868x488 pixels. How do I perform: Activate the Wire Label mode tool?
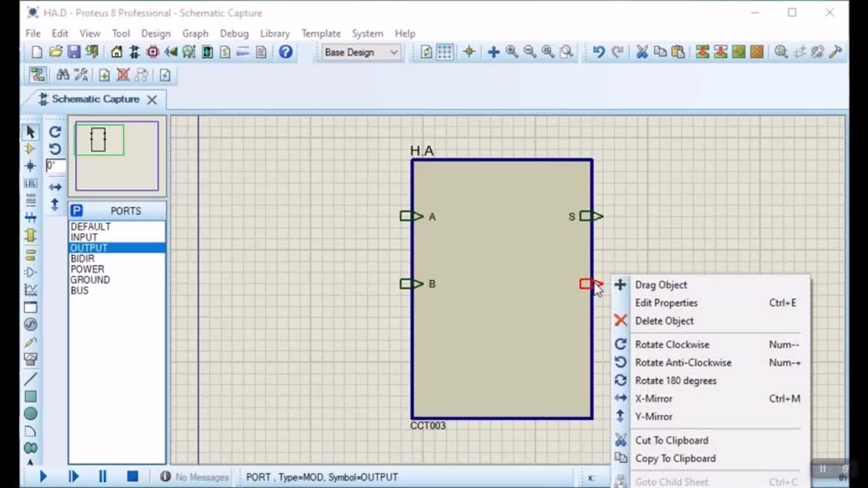click(x=30, y=184)
